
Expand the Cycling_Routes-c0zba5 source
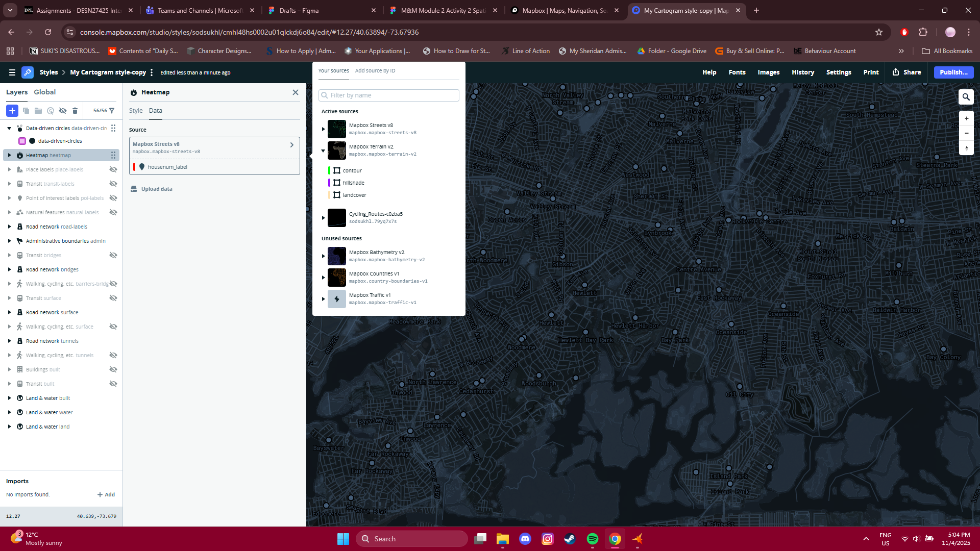click(323, 217)
